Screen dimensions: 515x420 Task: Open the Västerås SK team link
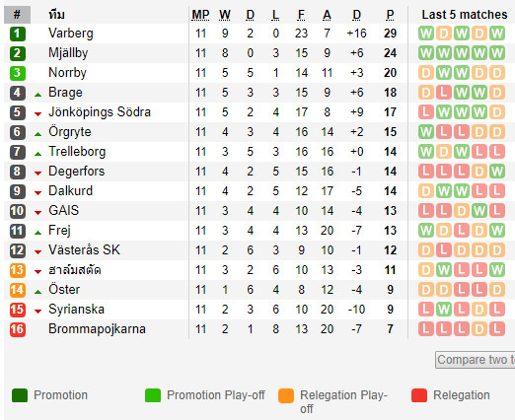click(x=84, y=250)
